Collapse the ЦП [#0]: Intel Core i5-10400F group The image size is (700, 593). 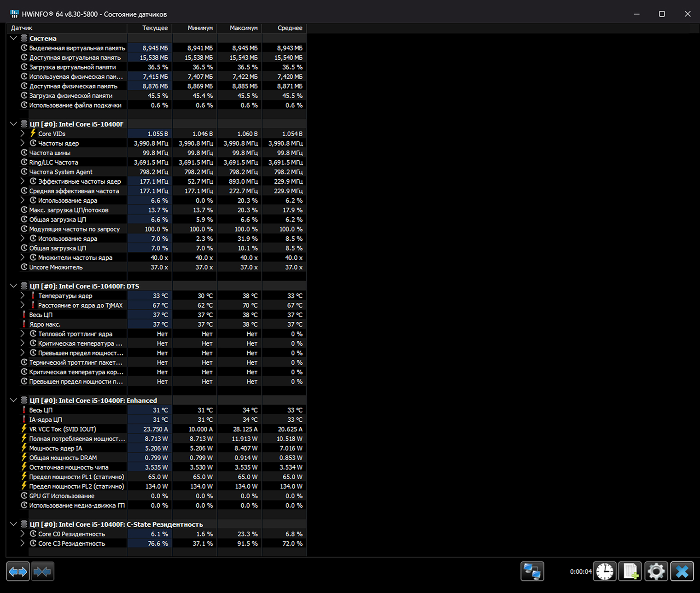[x=13, y=124]
